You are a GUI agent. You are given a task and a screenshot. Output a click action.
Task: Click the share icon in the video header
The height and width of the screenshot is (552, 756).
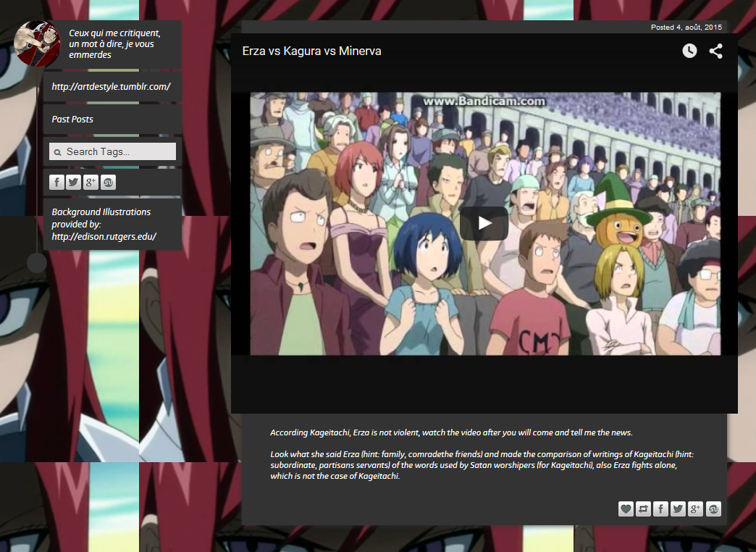tap(715, 51)
